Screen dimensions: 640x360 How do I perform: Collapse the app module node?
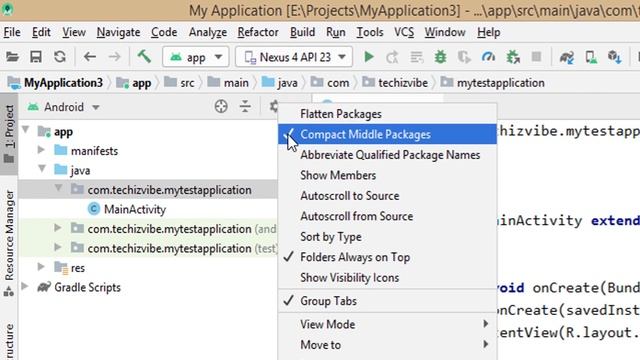(26, 130)
